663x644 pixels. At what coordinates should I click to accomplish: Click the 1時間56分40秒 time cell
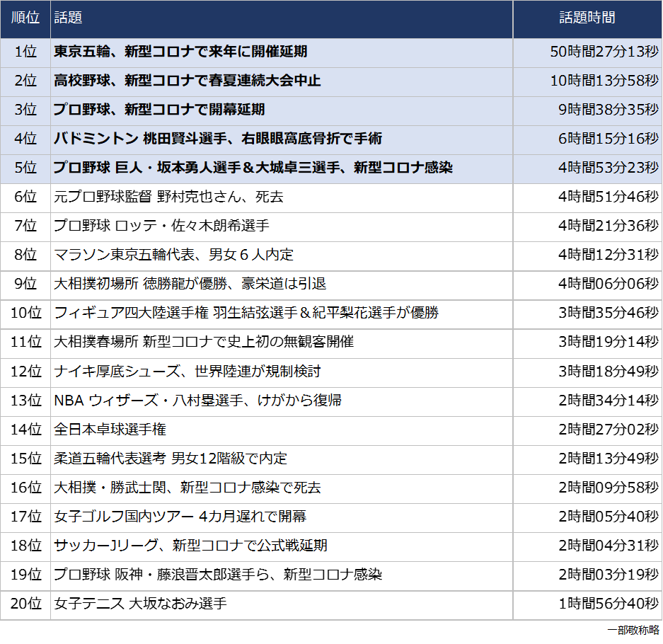point(608,604)
